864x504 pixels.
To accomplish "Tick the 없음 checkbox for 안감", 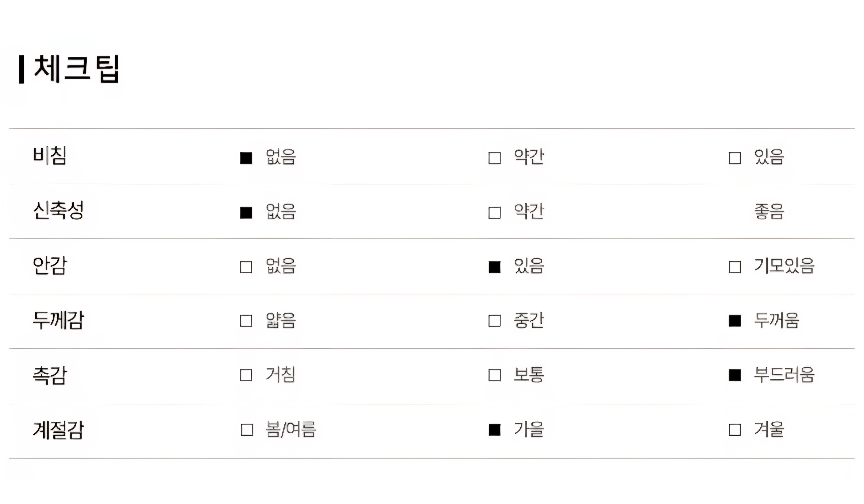I will [x=246, y=267].
